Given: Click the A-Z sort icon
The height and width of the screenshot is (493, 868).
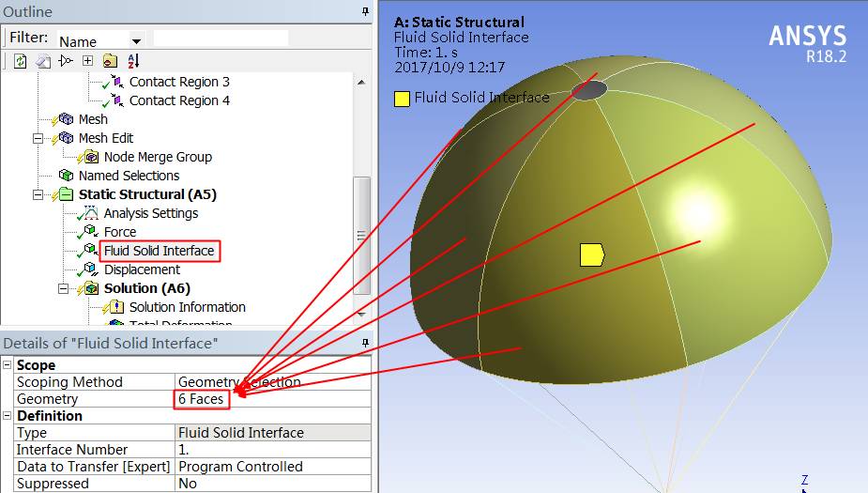Looking at the screenshot, I should pyautogui.click(x=133, y=60).
